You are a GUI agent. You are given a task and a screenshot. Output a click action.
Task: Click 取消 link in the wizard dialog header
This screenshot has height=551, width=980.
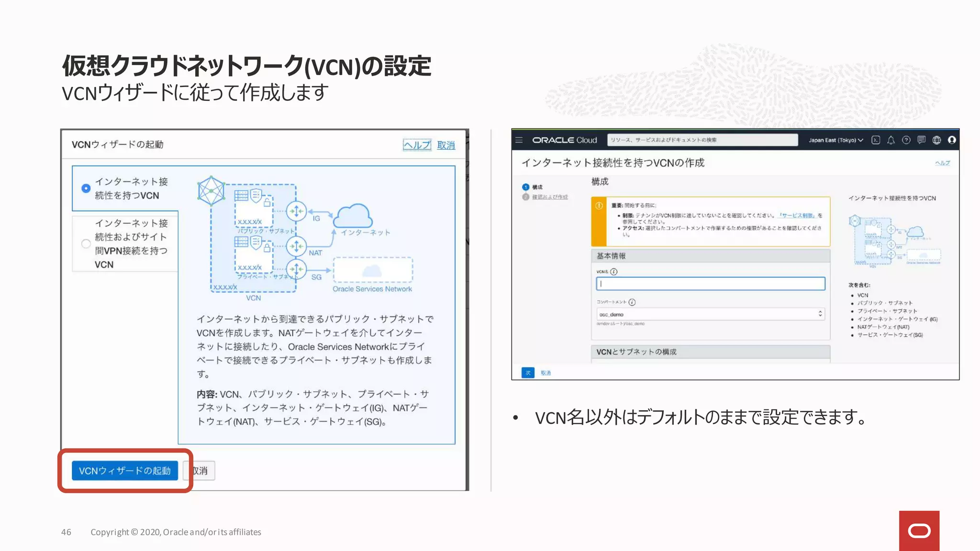446,145
